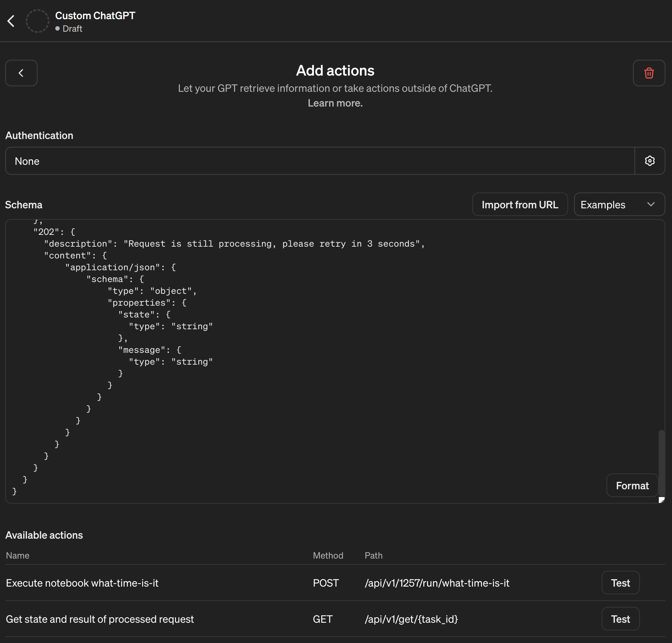Click Import from URL
672x643 pixels.
click(520, 204)
